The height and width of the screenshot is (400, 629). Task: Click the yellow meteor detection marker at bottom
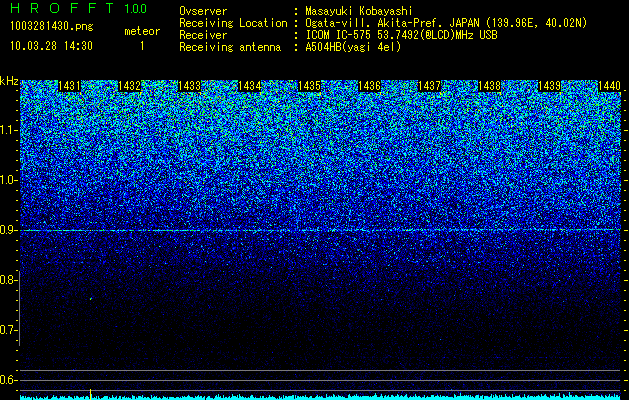(x=91, y=394)
